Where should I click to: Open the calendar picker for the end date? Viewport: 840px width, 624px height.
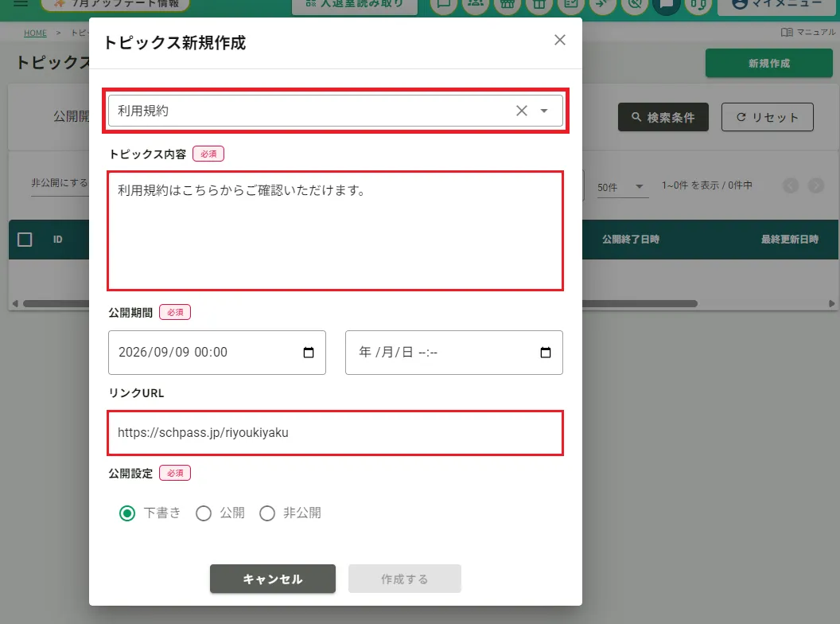coord(546,353)
